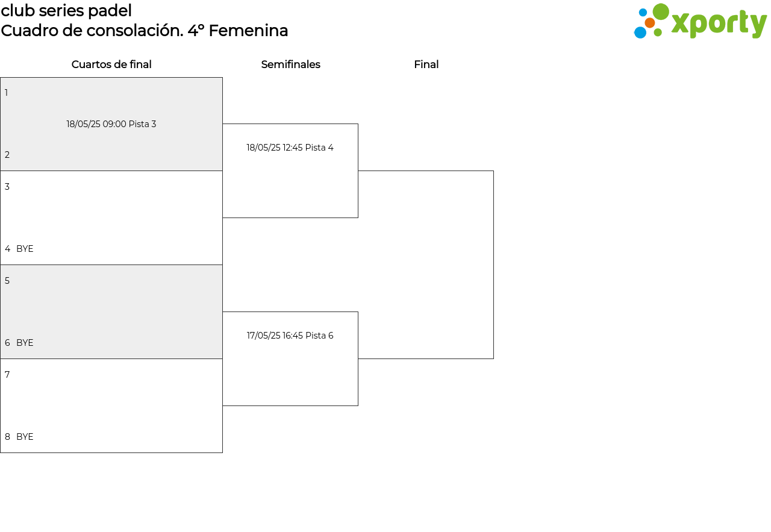Click the green xporty wordmark
Screen dimensions: 771x532
pos(719,23)
